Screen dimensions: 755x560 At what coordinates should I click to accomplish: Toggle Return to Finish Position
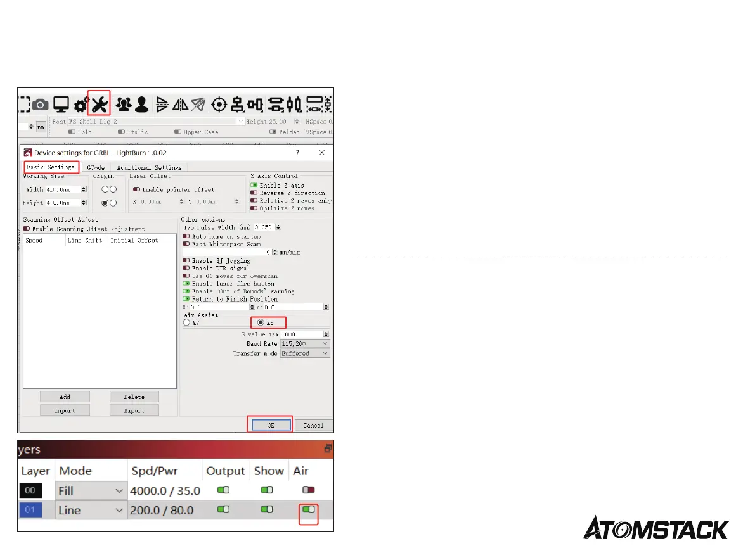coord(186,299)
